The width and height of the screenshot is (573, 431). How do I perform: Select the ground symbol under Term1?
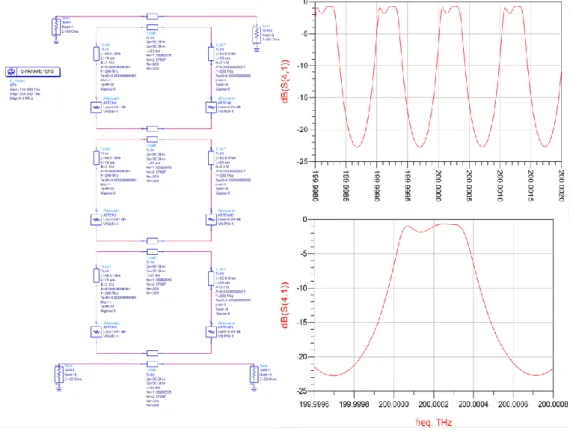click(x=56, y=41)
